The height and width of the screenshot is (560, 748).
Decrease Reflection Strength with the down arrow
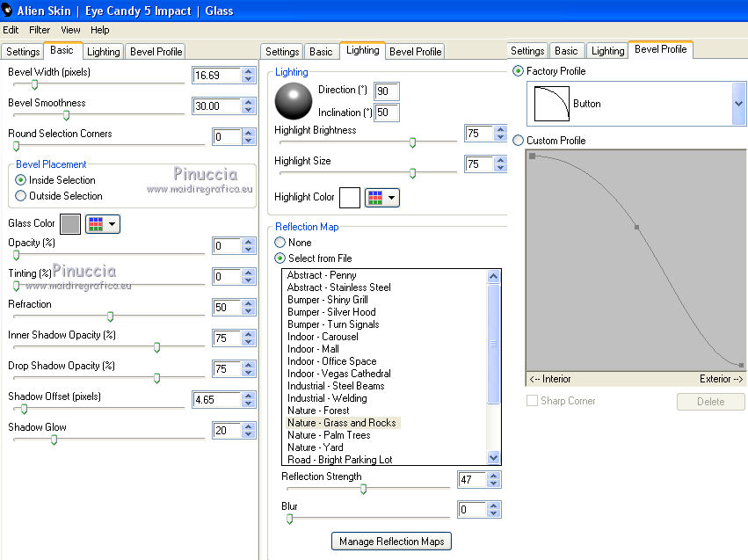pos(494,484)
